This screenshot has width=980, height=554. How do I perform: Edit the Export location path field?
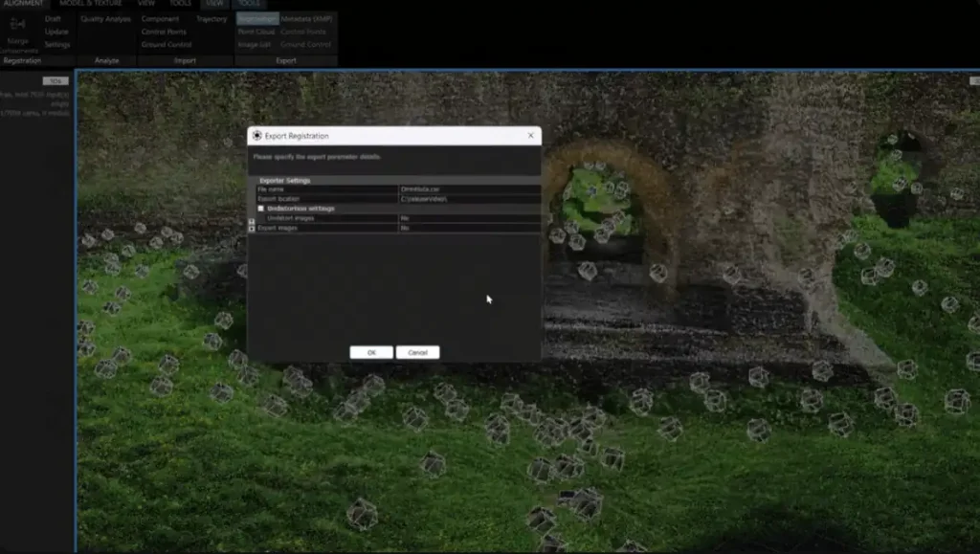(x=468, y=199)
